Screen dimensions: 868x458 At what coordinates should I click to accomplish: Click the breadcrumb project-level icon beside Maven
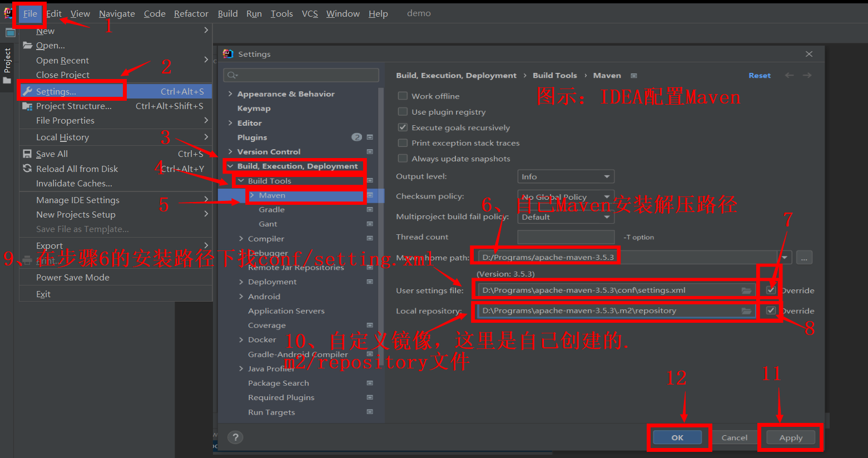[634, 76]
